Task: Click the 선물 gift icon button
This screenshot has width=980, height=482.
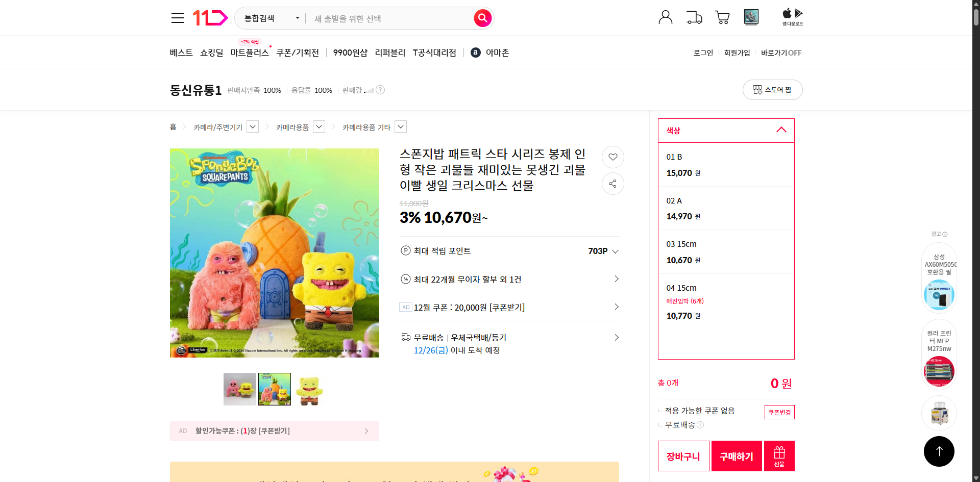Action: [x=779, y=455]
